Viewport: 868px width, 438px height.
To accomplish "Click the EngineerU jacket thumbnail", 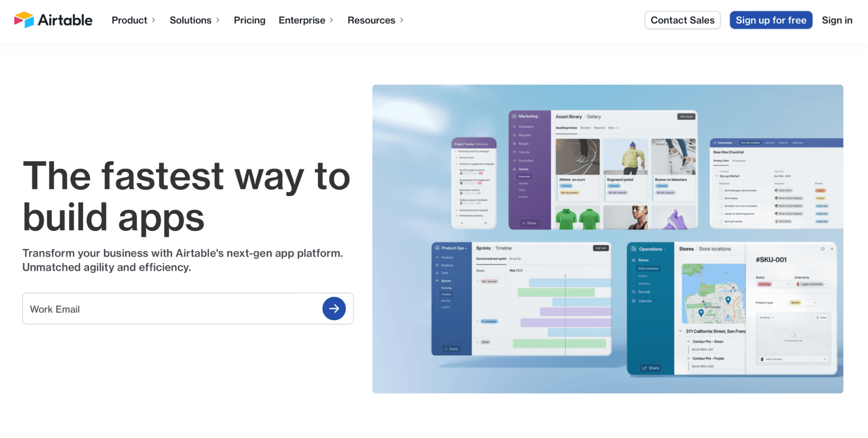I will click(625, 157).
